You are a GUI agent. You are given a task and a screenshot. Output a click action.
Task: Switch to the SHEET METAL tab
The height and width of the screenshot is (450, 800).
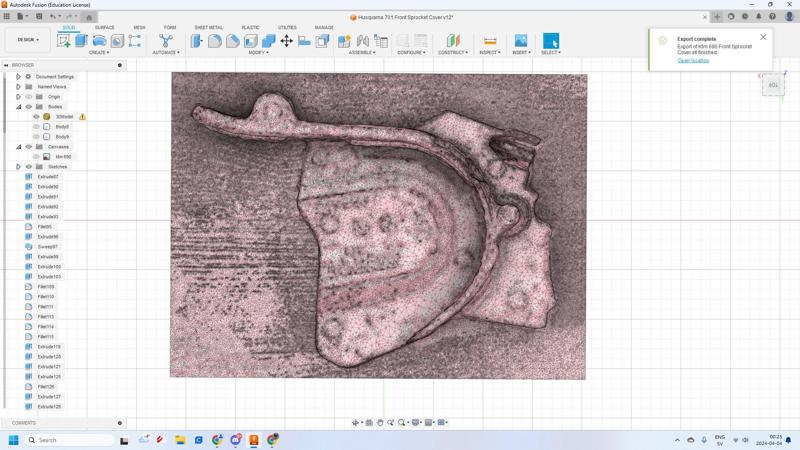[208, 28]
